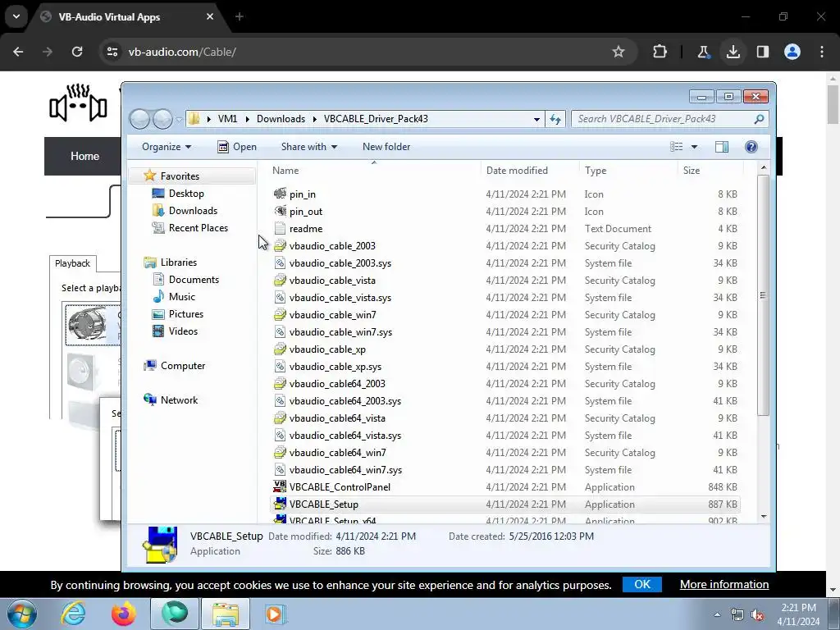
Task: Open Recent Places in navigation pane
Action: (199, 228)
